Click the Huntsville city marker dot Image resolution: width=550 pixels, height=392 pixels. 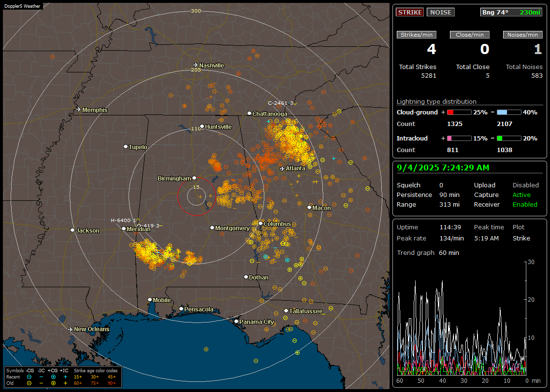coord(202,126)
